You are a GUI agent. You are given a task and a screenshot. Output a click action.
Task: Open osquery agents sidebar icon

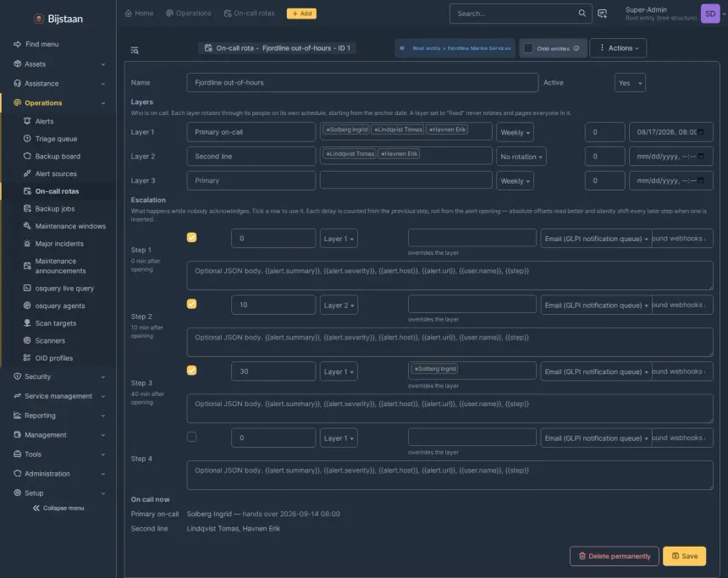27,306
